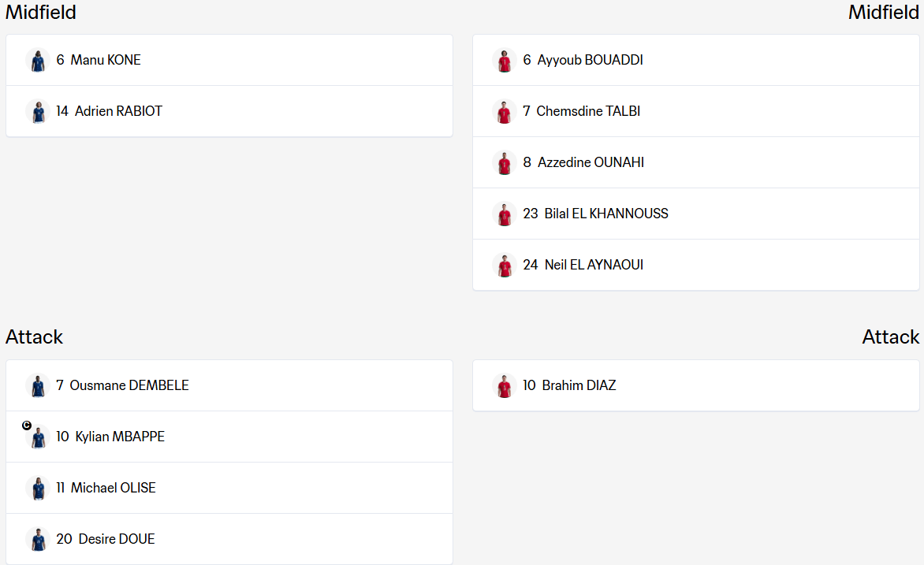The image size is (924, 565).
Task: Click the left Midfield section heading
Action: point(41,12)
